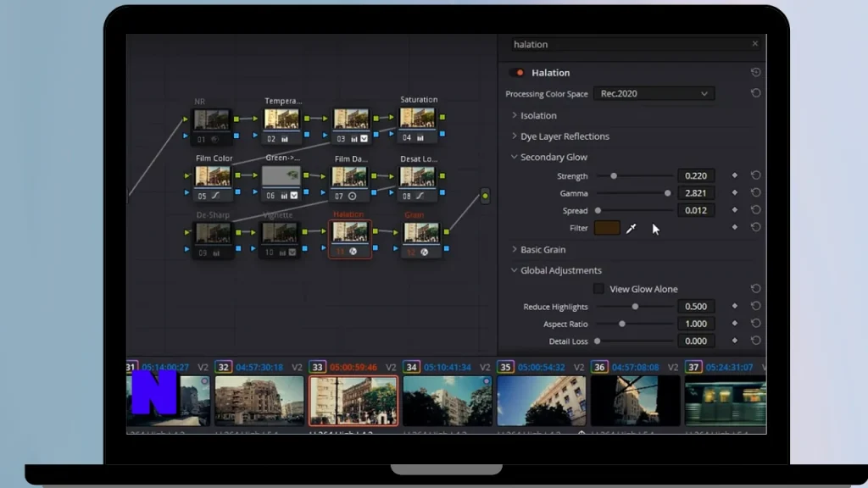Select clip 36 thumbnail in timeline
Screen dimensions: 868x488
point(636,401)
